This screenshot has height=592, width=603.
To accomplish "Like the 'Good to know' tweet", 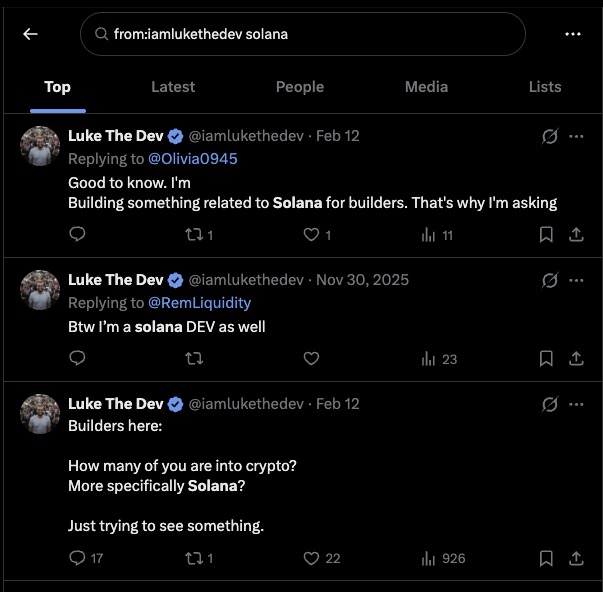I will click(312, 234).
